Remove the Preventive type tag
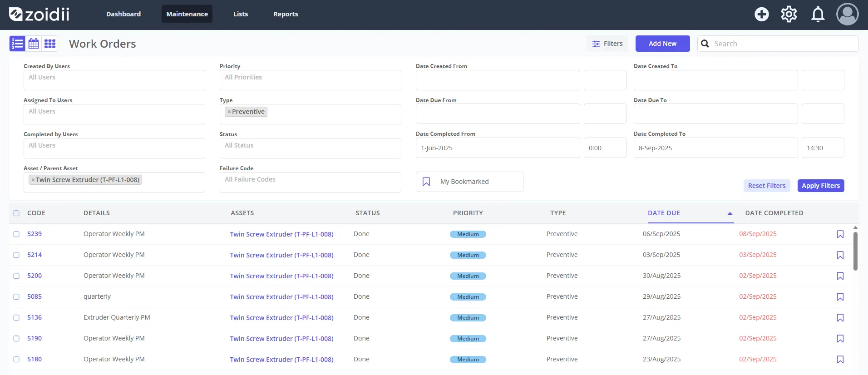 coord(229,112)
